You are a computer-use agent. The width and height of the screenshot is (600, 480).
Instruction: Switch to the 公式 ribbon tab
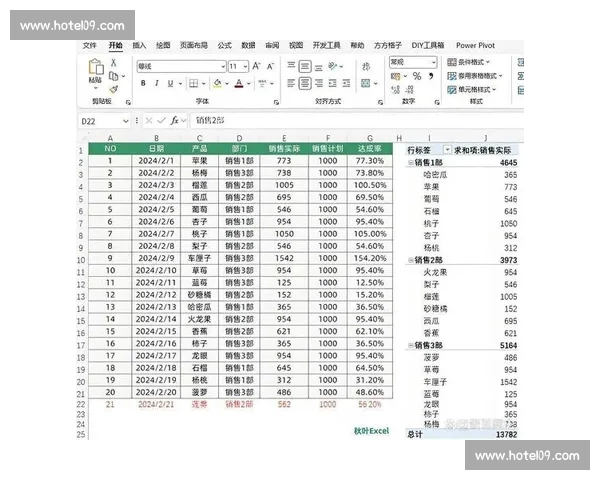pos(225,46)
